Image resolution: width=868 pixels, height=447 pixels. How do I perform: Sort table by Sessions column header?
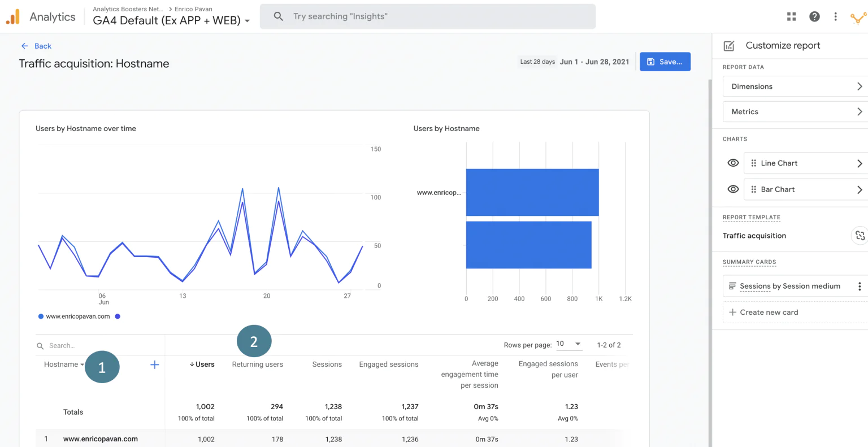pos(327,364)
